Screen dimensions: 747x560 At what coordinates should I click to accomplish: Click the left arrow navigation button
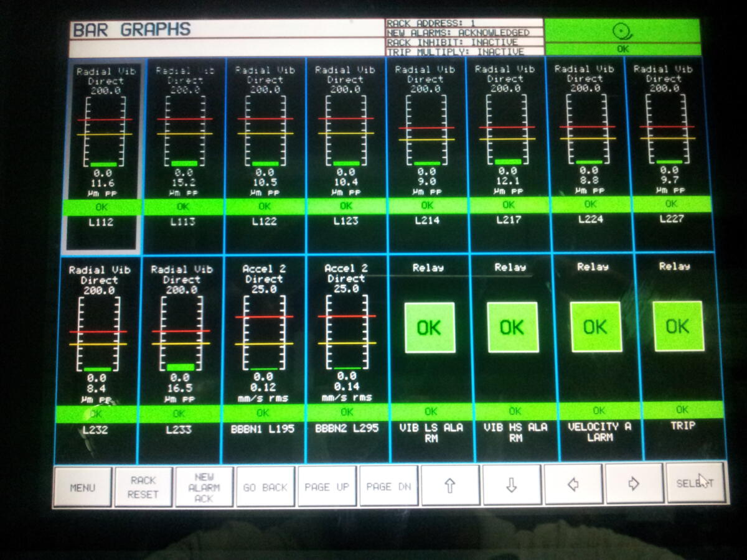click(573, 484)
